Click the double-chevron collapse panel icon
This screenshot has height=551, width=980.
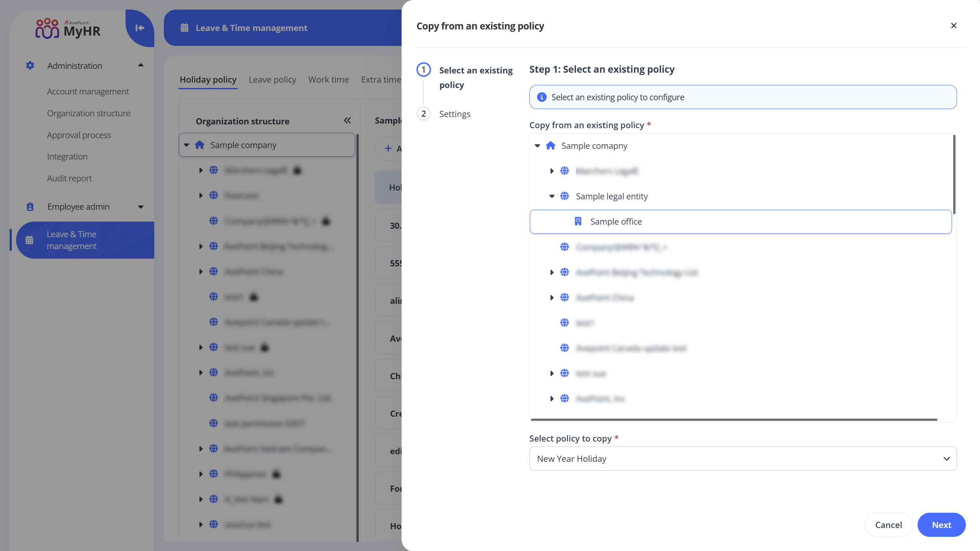pos(347,121)
